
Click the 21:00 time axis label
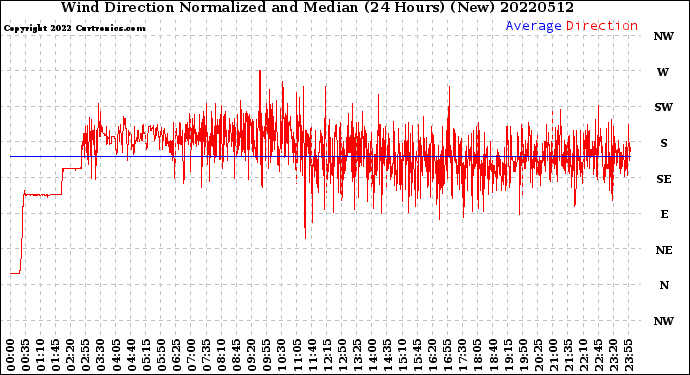(553, 355)
